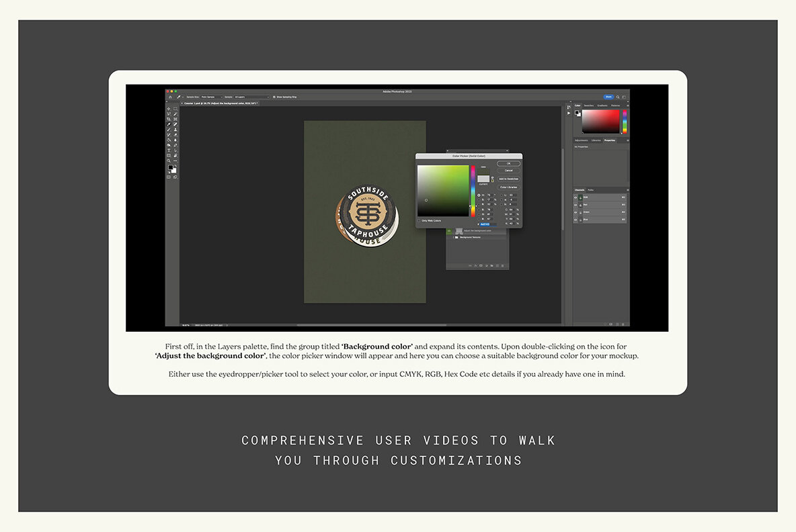Hide the Red channel eye icon
The width and height of the screenshot is (796, 532).
click(x=576, y=205)
